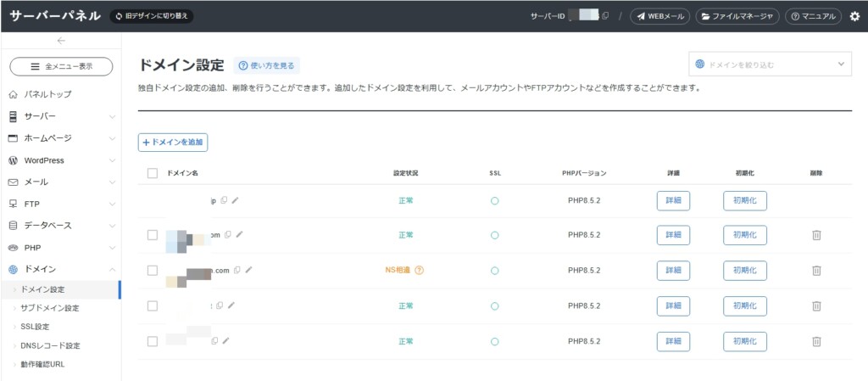Expand the データベース menu section

[x=61, y=226]
